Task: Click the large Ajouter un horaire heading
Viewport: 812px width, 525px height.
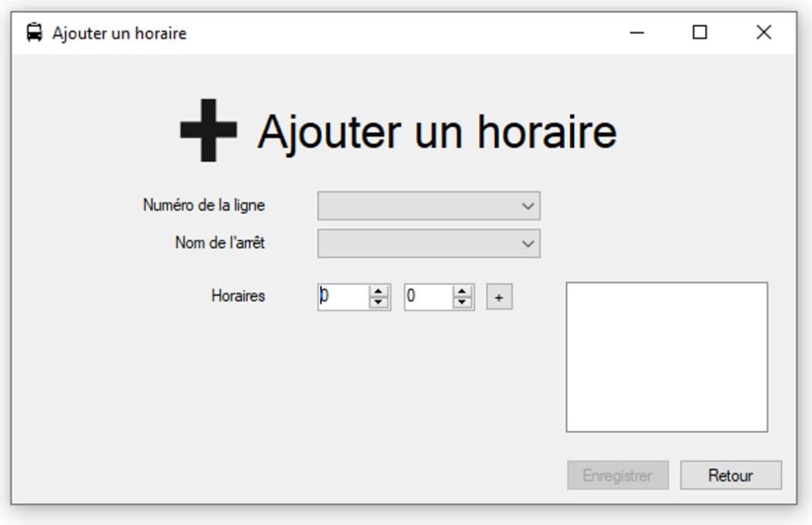Action: tap(438, 132)
